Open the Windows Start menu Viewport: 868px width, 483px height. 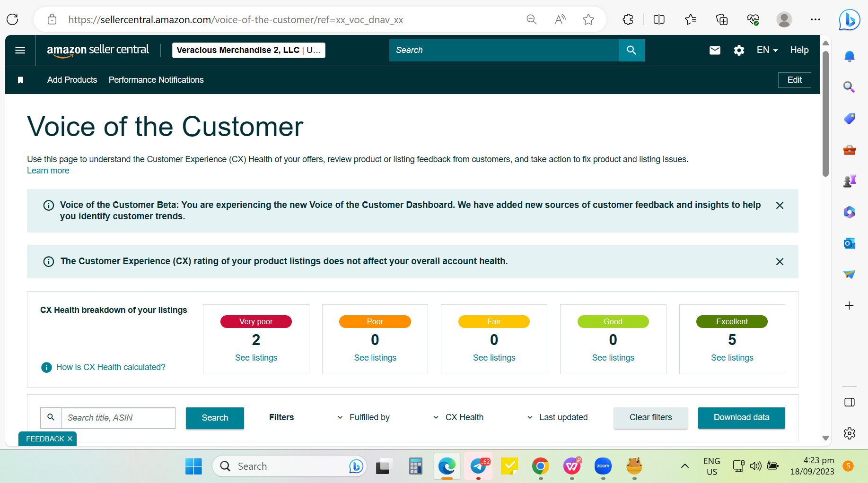coord(193,466)
